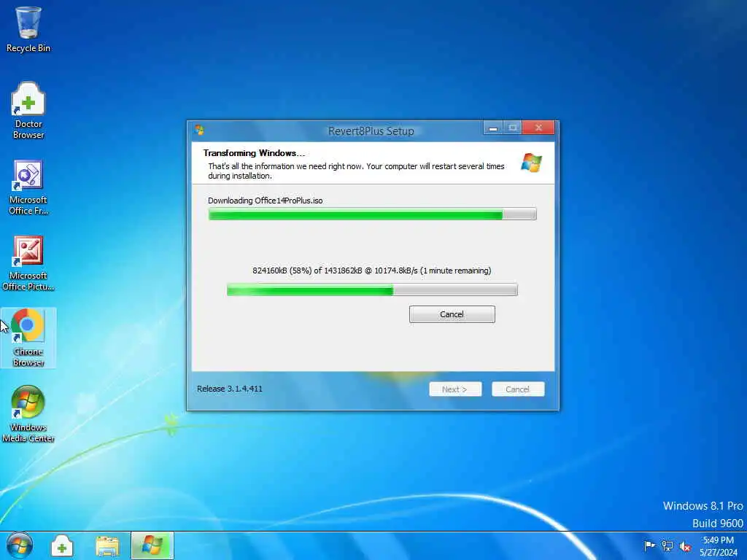
Task: Click the muted volume tray icon
Action: coord(685,546)
